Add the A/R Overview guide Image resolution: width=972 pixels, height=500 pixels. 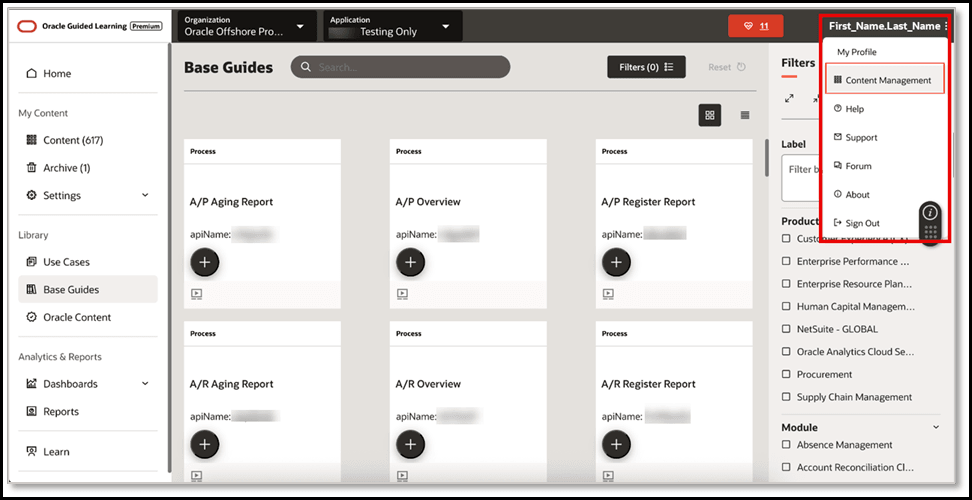(410, 444)
